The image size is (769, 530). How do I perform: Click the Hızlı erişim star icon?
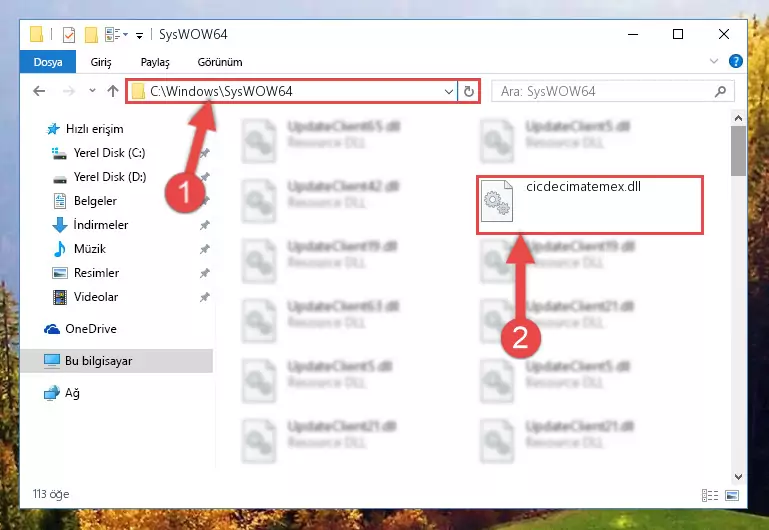53,129
